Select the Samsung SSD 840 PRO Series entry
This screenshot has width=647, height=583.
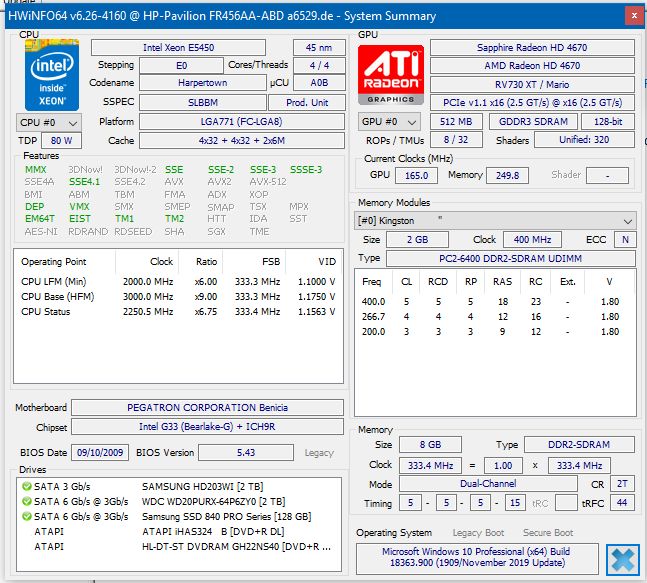[x=178, y=516]
